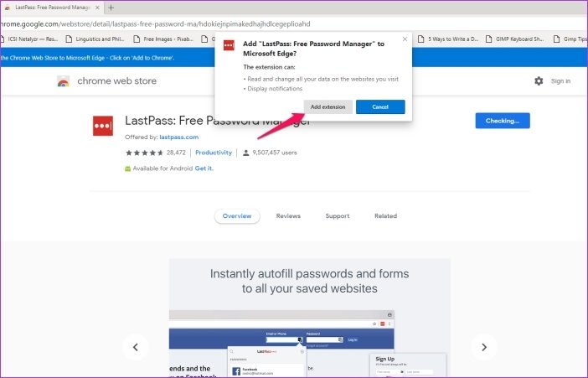588x378 pixels.
Task: Click Sign in link
Action: [560, 81]
